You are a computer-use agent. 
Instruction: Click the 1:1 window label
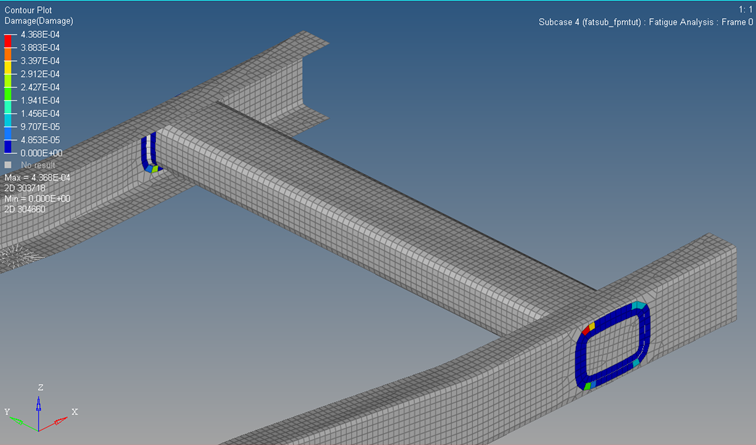pyautogui.click(x=743, y=8)
